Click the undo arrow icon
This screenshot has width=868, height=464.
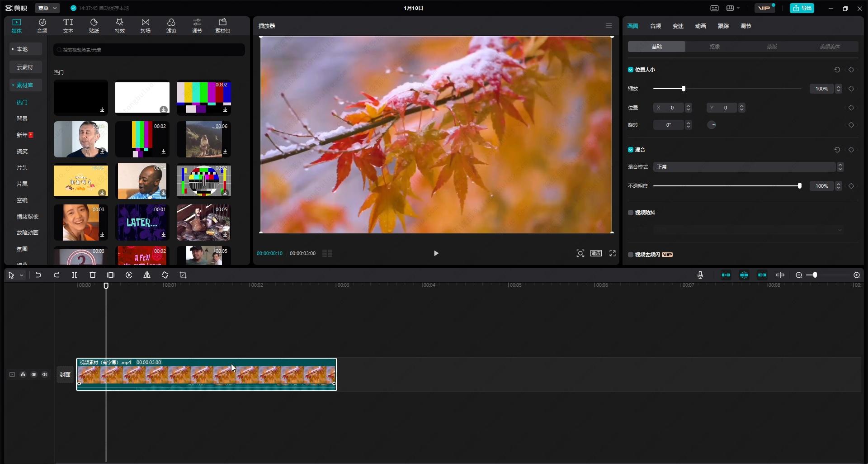38,275
